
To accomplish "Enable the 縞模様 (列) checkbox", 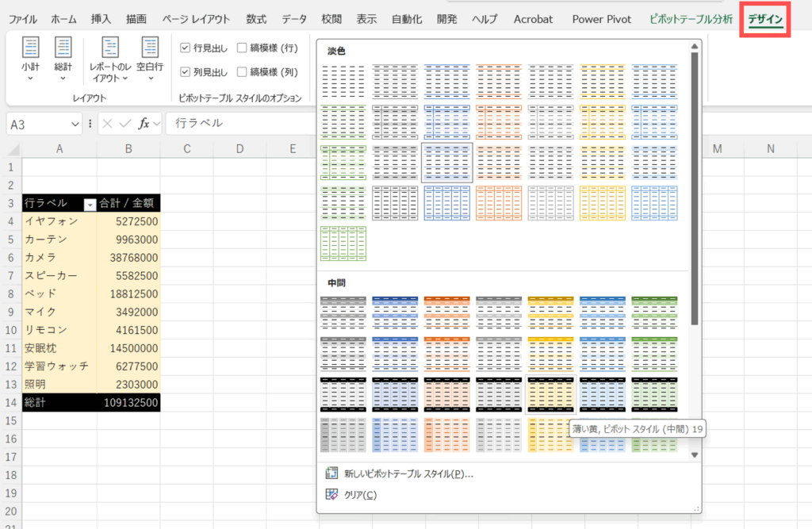I will point(242,72).
